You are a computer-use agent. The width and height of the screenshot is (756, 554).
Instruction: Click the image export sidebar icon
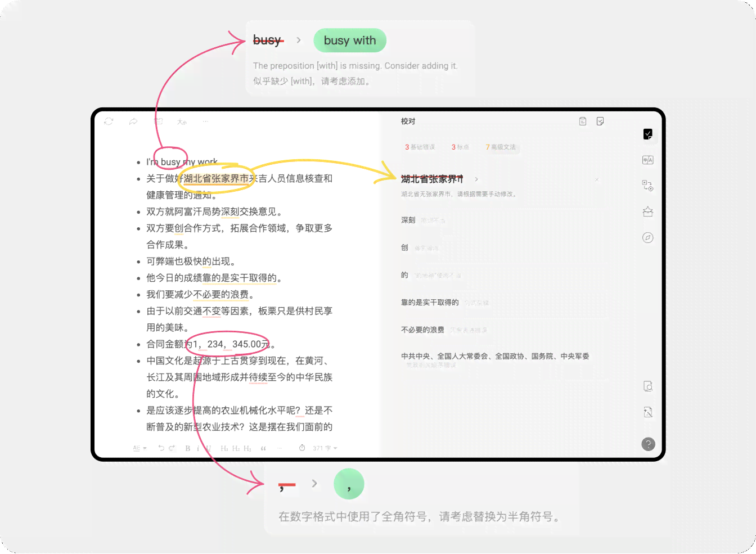point(648,412)
